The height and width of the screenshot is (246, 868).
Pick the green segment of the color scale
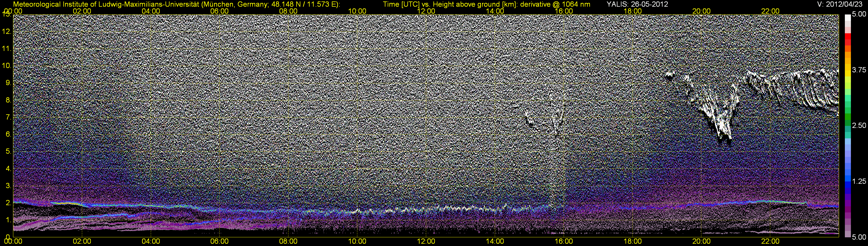point(847,116)
